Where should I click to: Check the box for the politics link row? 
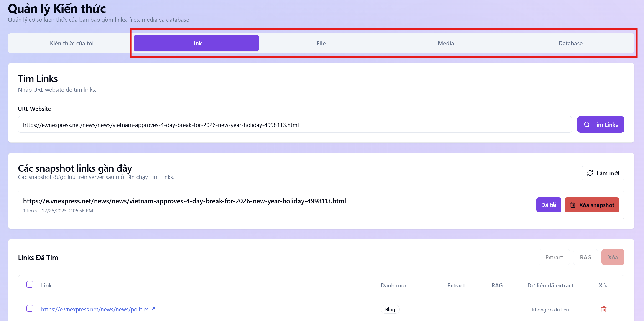[30, 308]
